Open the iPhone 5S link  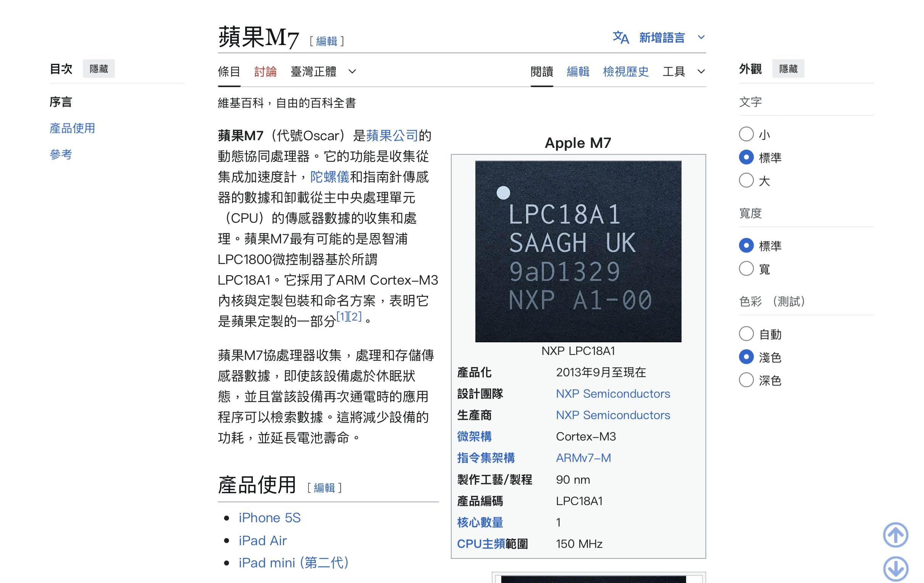point(269,518)
